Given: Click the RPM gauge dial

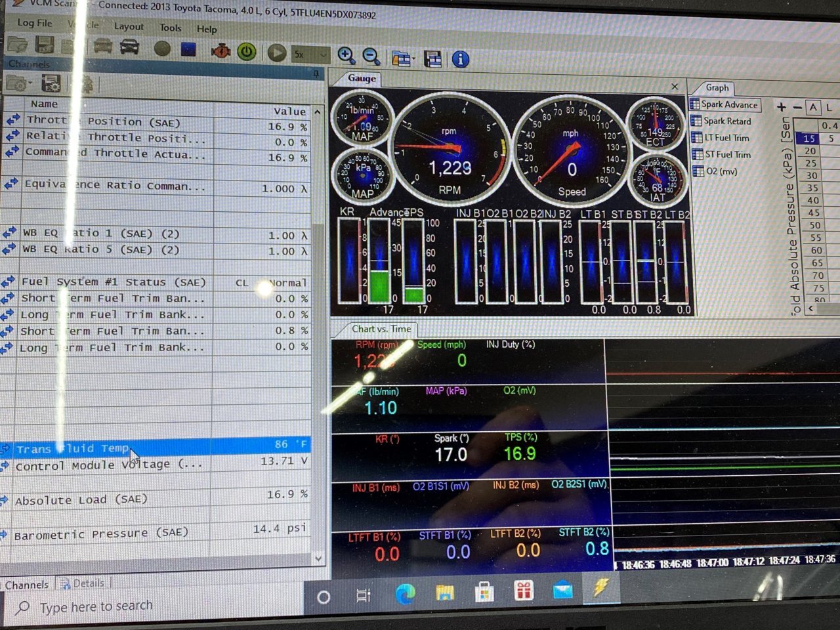Looking at the screenshot, I should pos(449,148).
